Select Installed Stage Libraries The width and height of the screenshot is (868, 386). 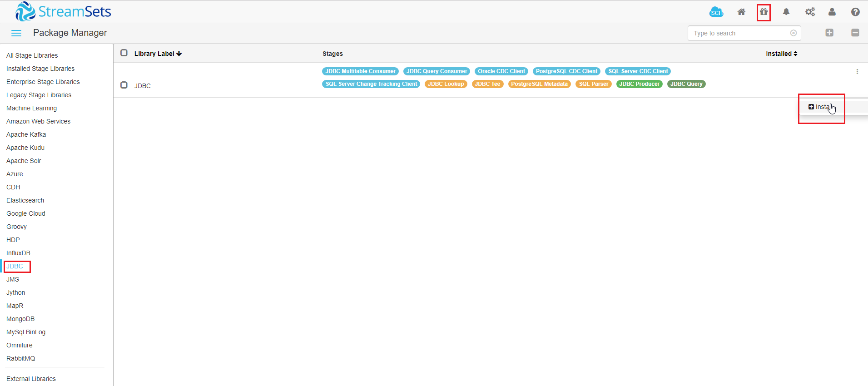pos(40,69)
